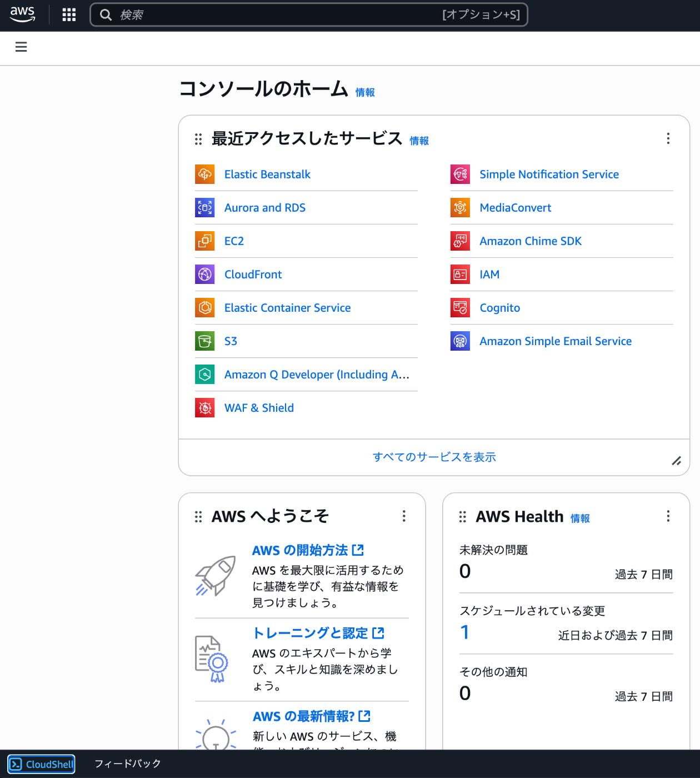Click the magnifier icon in the search bar
Viewport: 700px width, 778px height.
pyautogui.click(x=106, y=15)
